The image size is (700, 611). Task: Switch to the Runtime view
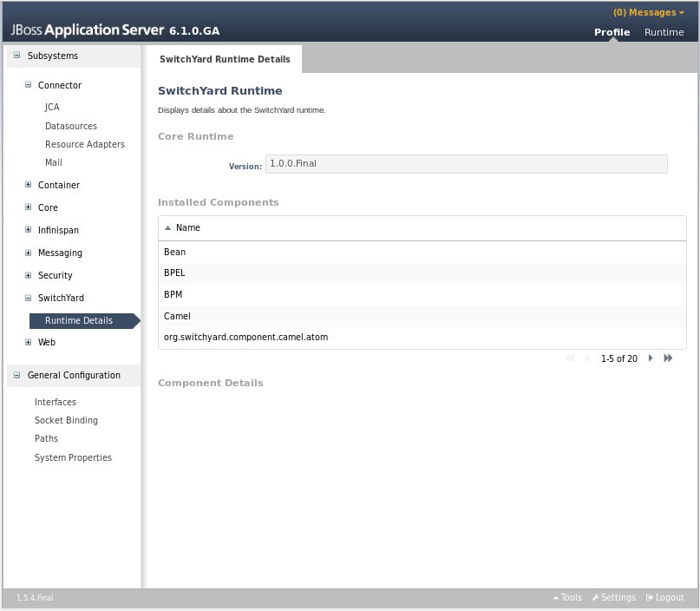[664, 32]
